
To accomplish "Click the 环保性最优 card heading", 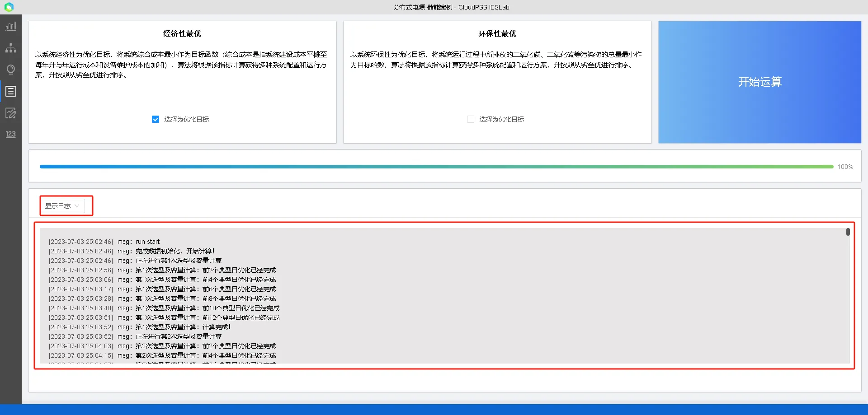I will tap(497, 34).
